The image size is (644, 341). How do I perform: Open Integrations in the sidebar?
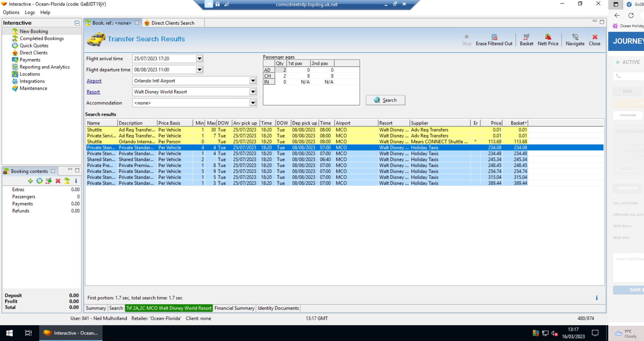(32, 81)
